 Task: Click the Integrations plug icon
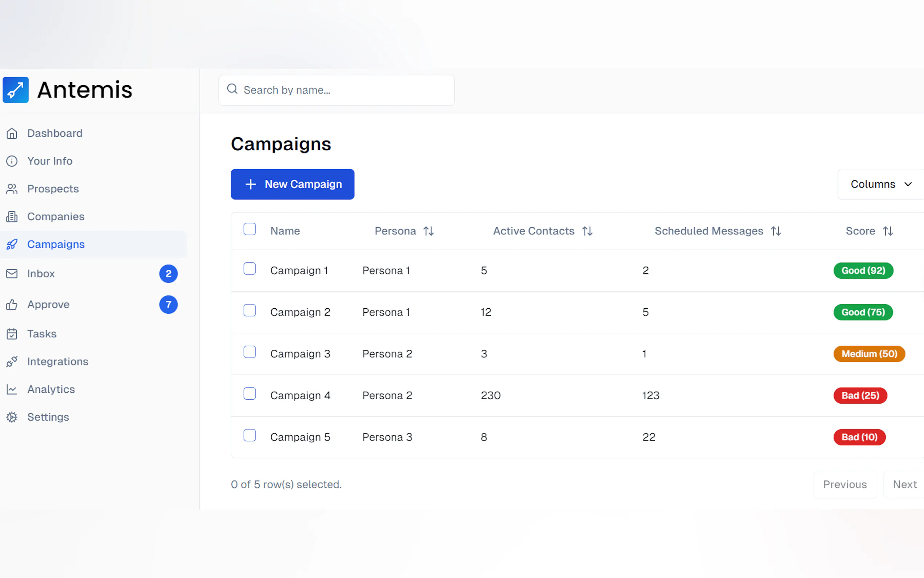[x=12, y=362]
